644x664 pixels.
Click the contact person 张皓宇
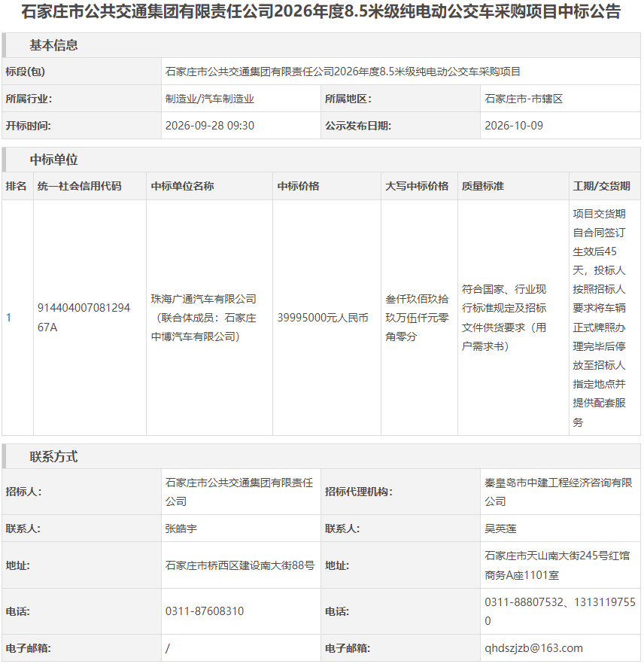pyautogui.click(x=181, y=528)
